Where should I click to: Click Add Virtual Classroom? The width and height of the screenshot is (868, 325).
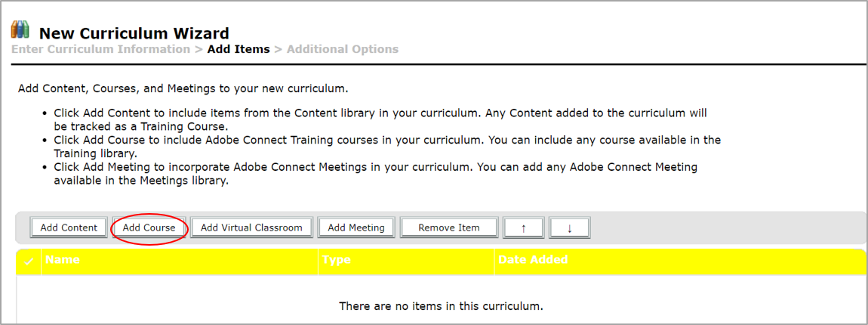click(x=251, y=227)
